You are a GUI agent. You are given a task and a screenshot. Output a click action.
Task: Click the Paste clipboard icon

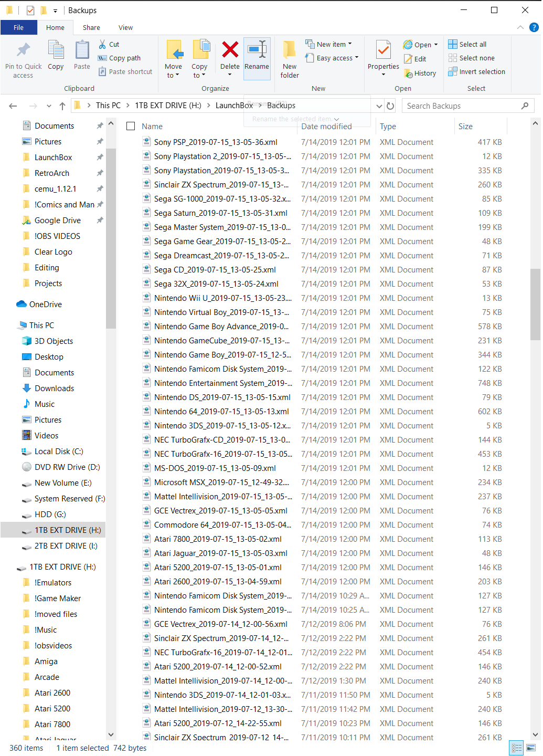82,50
